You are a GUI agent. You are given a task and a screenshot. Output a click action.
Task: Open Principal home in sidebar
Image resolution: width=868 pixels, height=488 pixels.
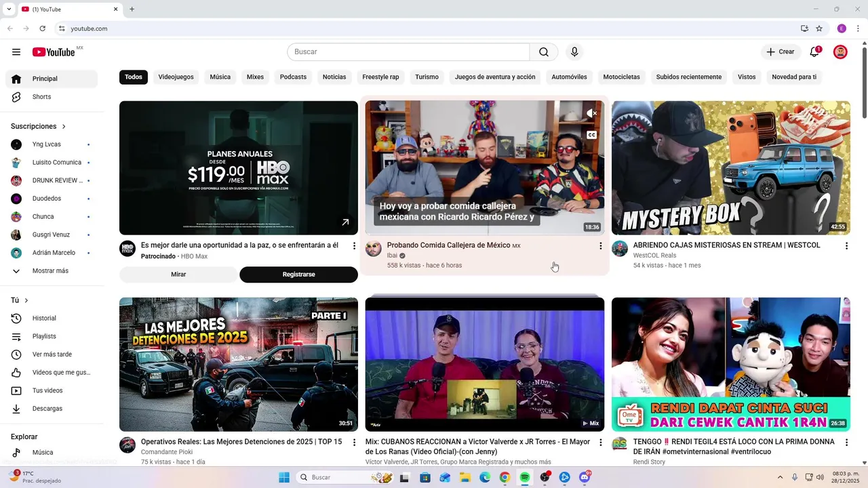point(52,79)
